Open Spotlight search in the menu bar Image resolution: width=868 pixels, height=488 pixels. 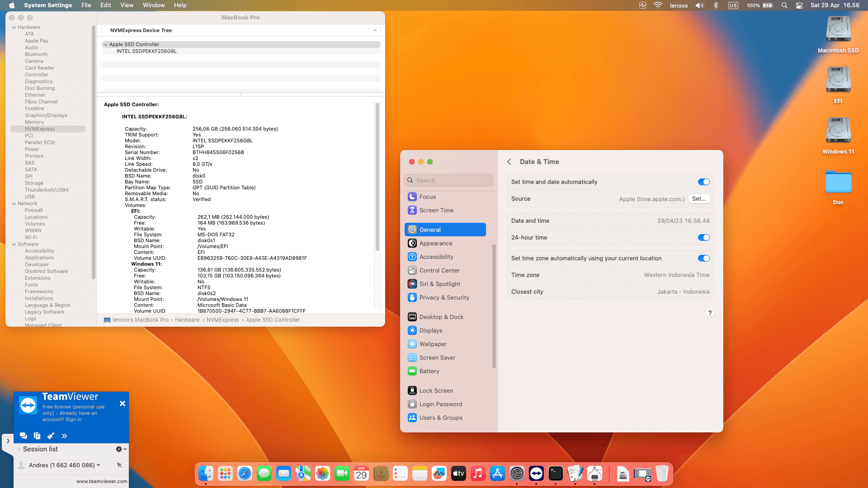784,5
